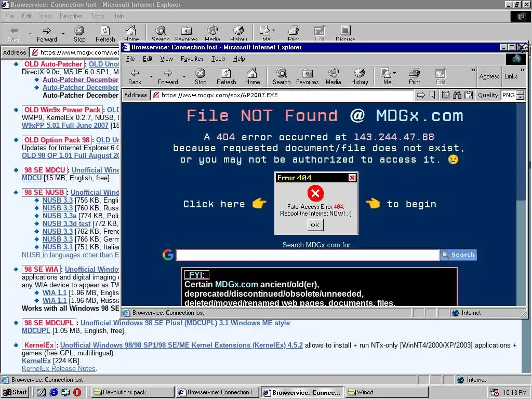Expand Forward history dropdown in front window
The height and width of the screenshot is (399, 532).
click(184, 77)
